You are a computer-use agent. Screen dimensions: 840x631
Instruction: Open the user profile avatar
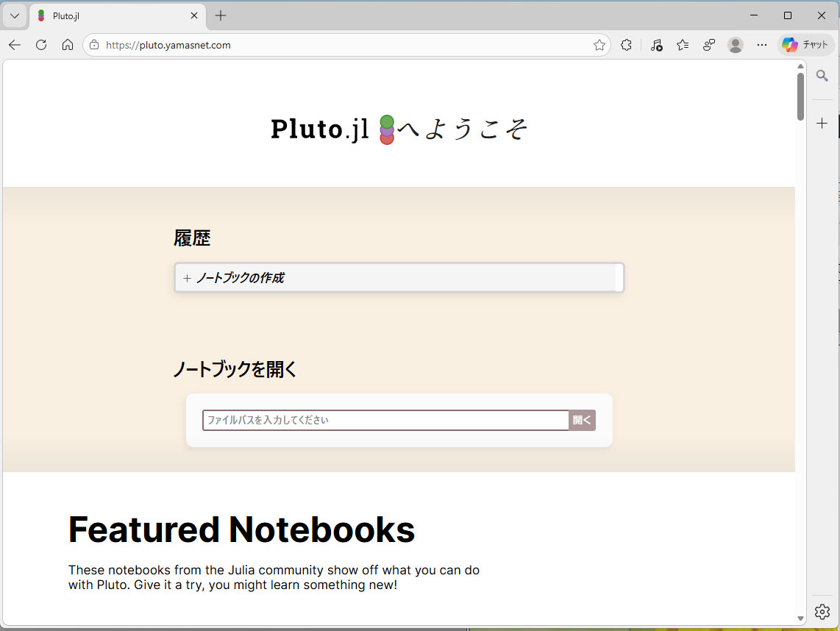click(x=735, y=45)
